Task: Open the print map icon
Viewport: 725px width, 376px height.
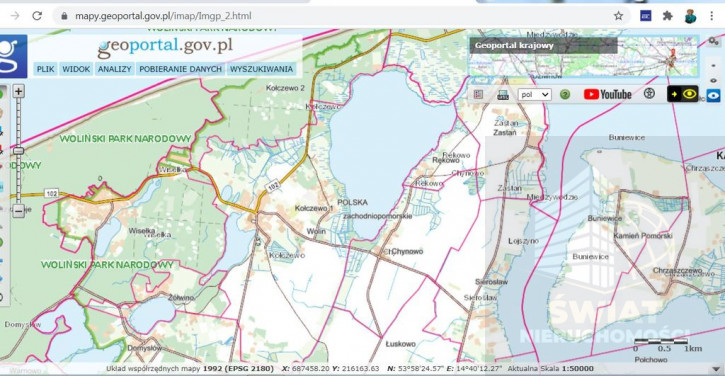Action: pos(503,95)
